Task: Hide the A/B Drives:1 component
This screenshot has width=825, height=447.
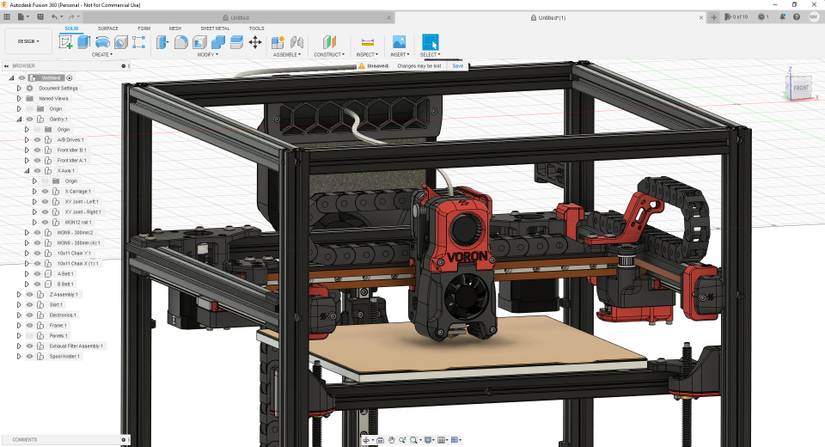Action: (x=37, y=140)
